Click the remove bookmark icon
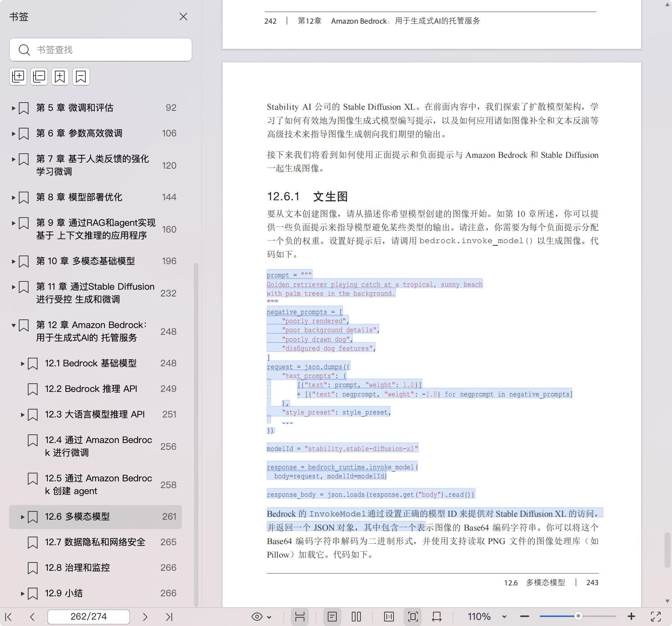672x626 pixels. [x=81, y=77]
